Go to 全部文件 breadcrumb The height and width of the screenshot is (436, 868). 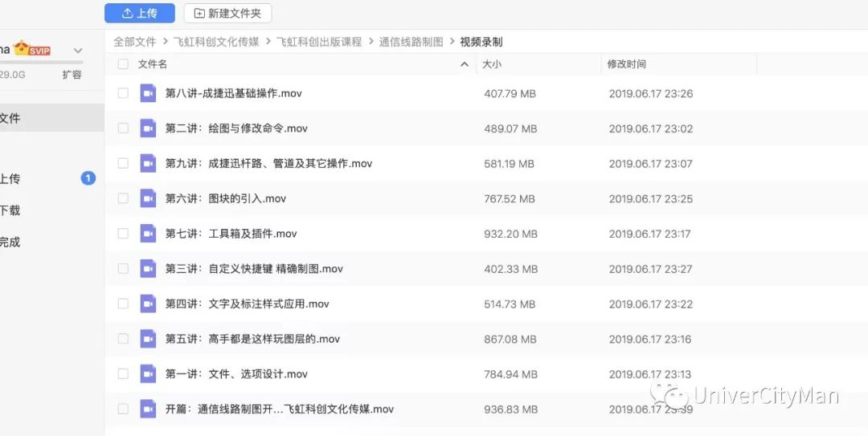pyautogui.click(x=135, y=42)
